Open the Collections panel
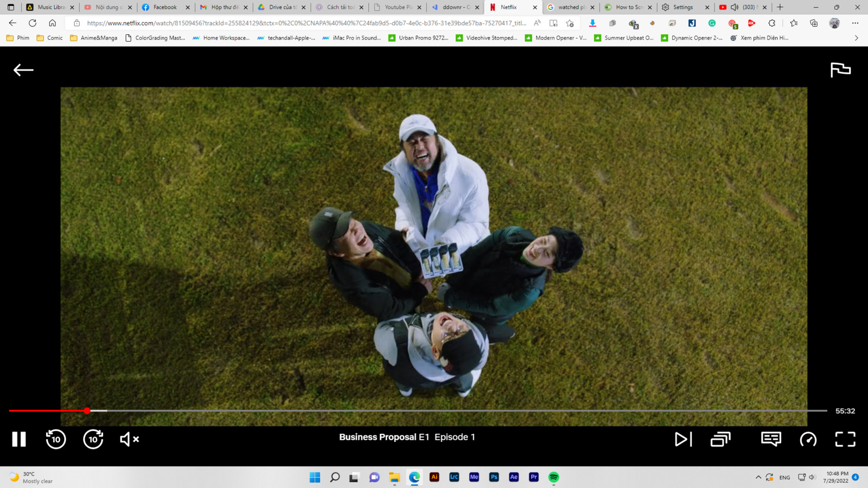This screenshot has width=868, height=488. (x=814, y=23)
